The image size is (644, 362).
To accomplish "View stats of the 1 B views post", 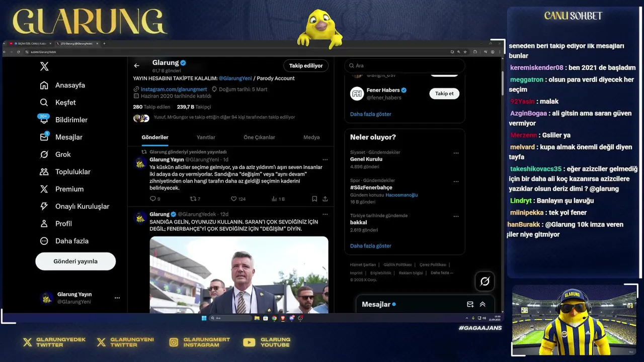I will (275, 199).
